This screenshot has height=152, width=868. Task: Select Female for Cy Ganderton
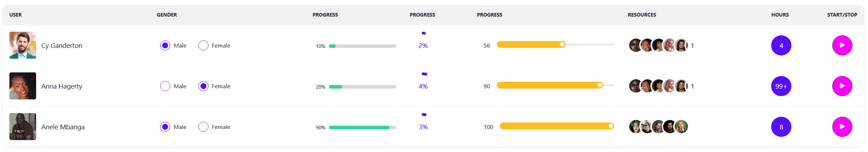[203, 45]
